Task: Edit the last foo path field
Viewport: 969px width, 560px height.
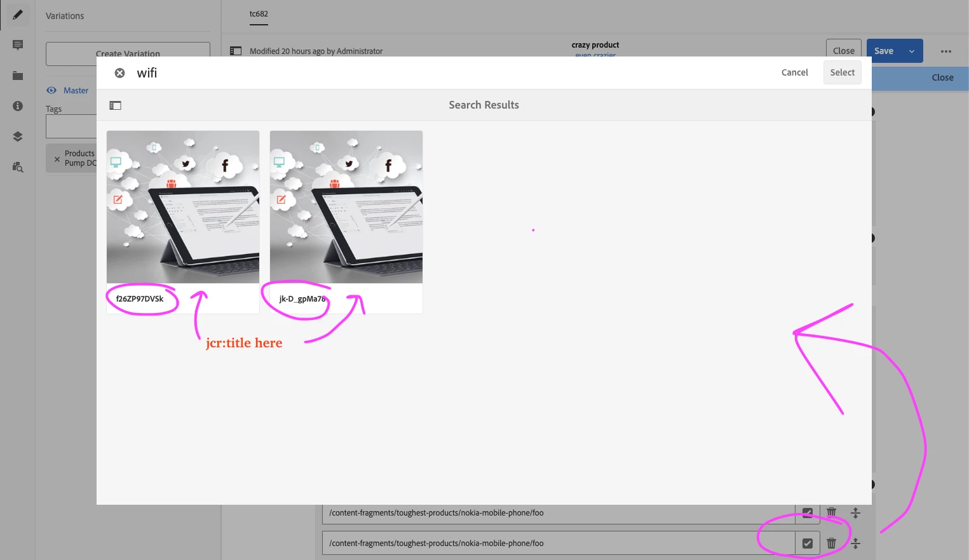Action: (x=559, y=543)
